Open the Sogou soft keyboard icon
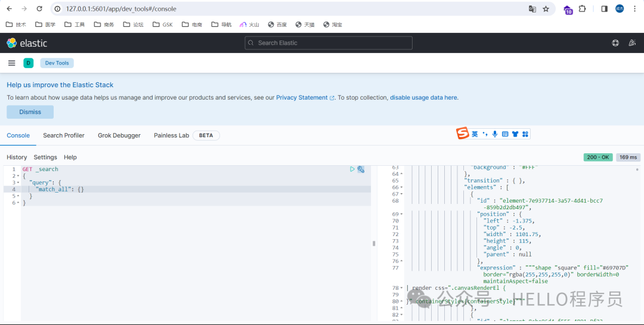644x325 pixels. coord(505,134)
